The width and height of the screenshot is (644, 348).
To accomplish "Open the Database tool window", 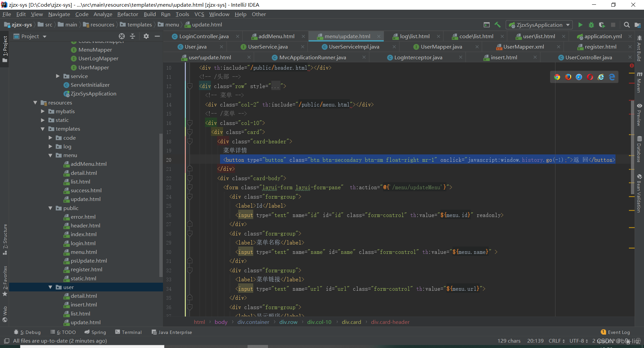I will [639, 149].
